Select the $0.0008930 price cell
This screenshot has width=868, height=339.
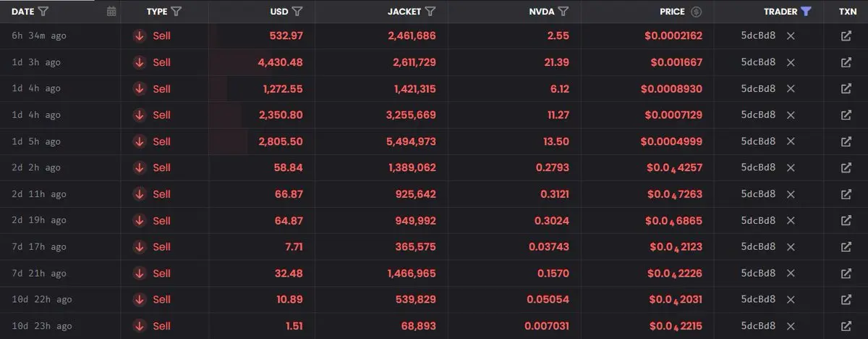click(671, 88)
